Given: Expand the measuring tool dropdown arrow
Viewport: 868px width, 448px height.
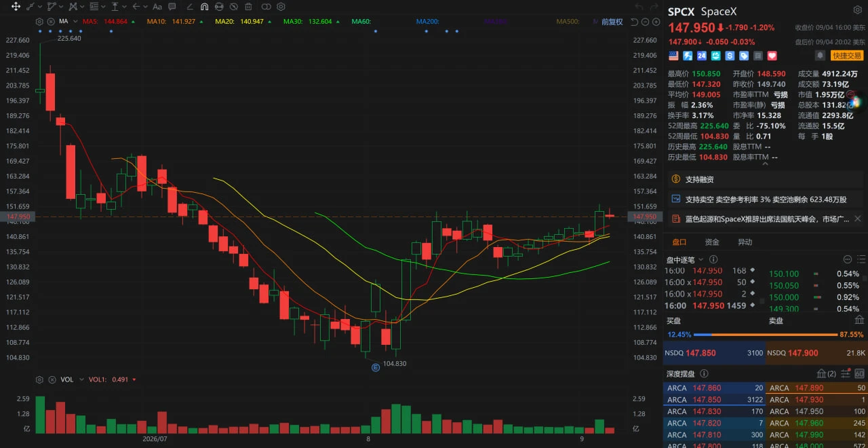Looking at the screenshot, I should [x=124, y=7].
